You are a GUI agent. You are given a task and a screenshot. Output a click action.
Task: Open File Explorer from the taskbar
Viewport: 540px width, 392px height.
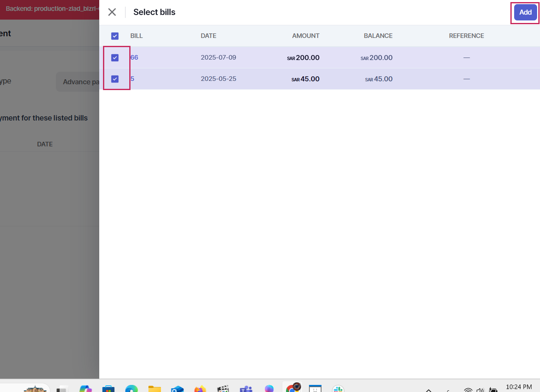[154, 389]
